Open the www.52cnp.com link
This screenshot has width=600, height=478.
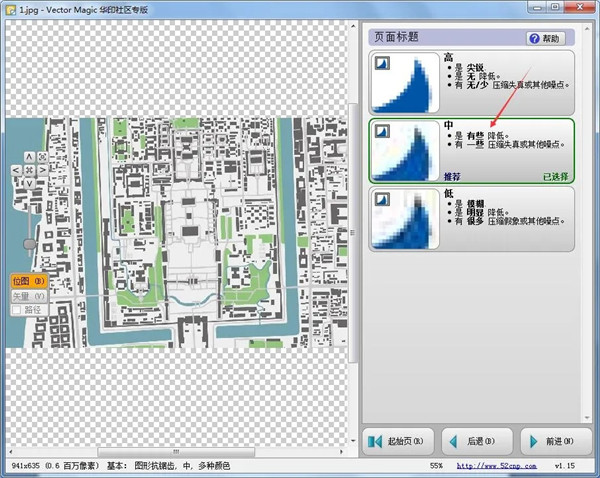489,466
